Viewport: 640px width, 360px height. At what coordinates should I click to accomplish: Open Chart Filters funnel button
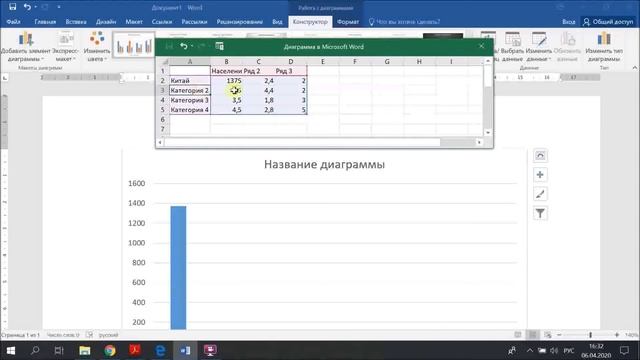pos(540,213)
